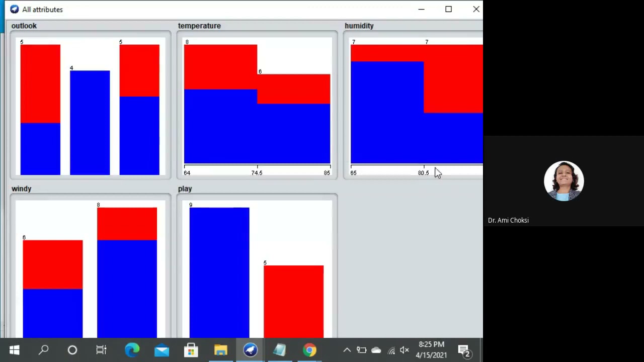Screen dimensions: 644x362
Task: Select the middle all-blue outlook bar
Action: pos(90,123)
